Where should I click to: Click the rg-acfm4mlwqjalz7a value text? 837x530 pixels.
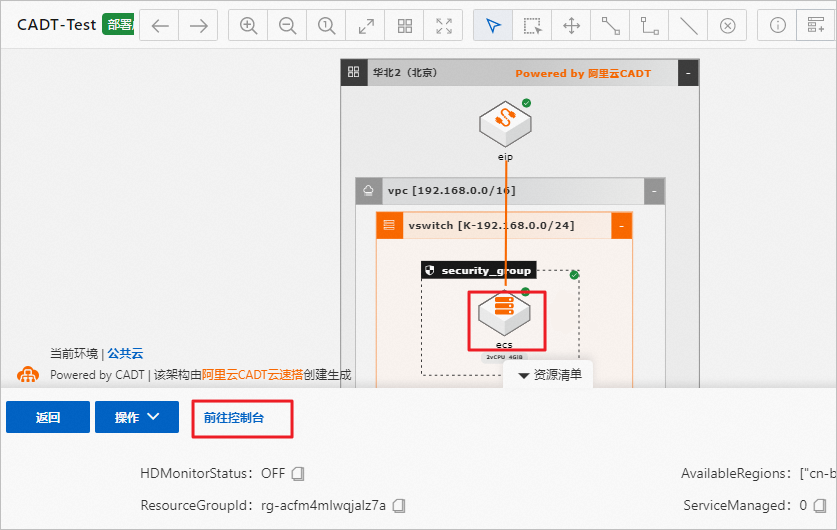[323, 505]
